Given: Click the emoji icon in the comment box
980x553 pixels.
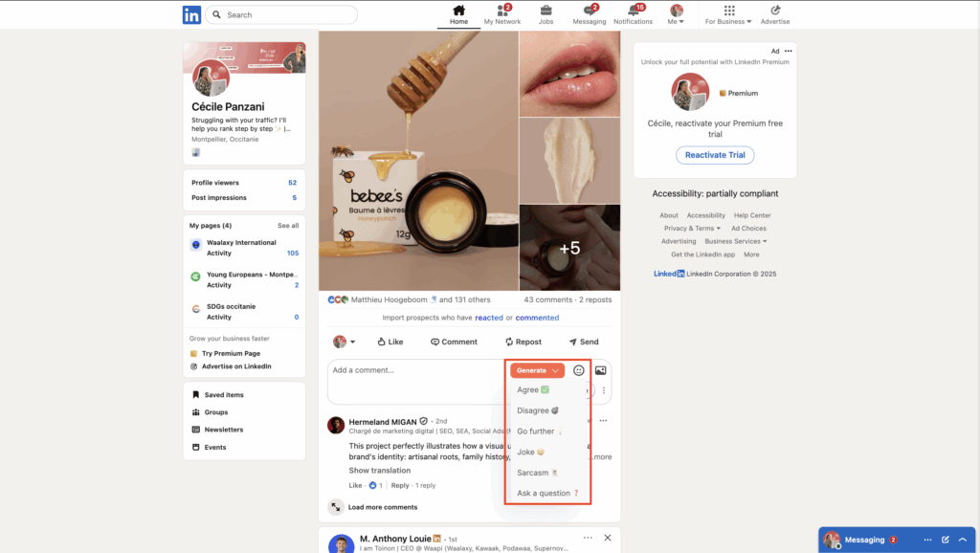Looking at the screenshot, I should pyautogui.click(x=577, y=370).
